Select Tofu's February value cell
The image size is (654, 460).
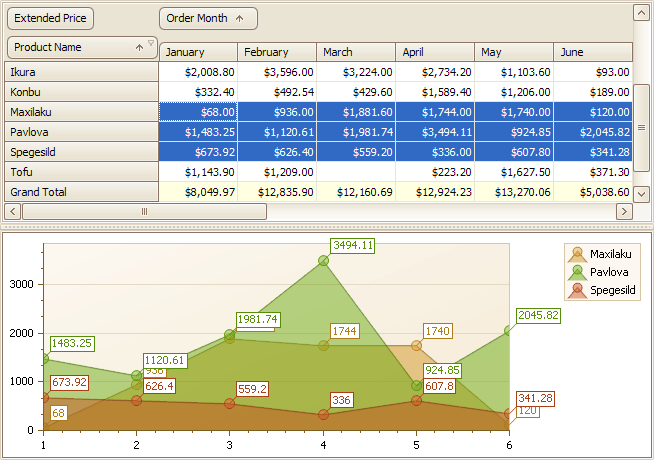[277, 172]
